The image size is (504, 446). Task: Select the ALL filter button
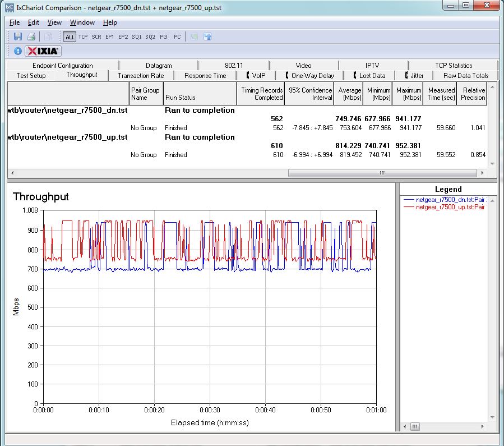(x=70, y=37)
